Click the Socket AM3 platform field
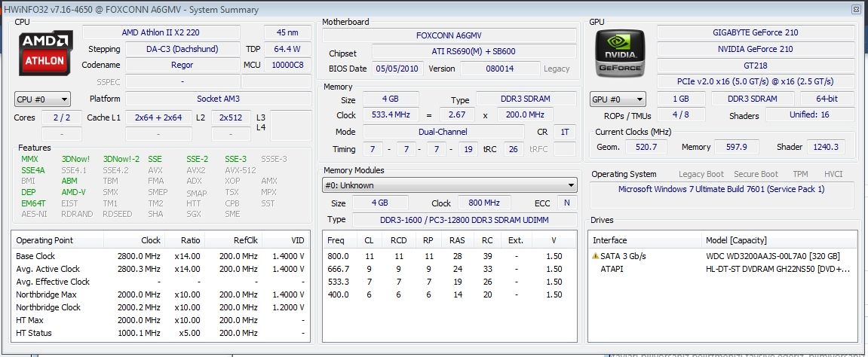 point(218,99)
